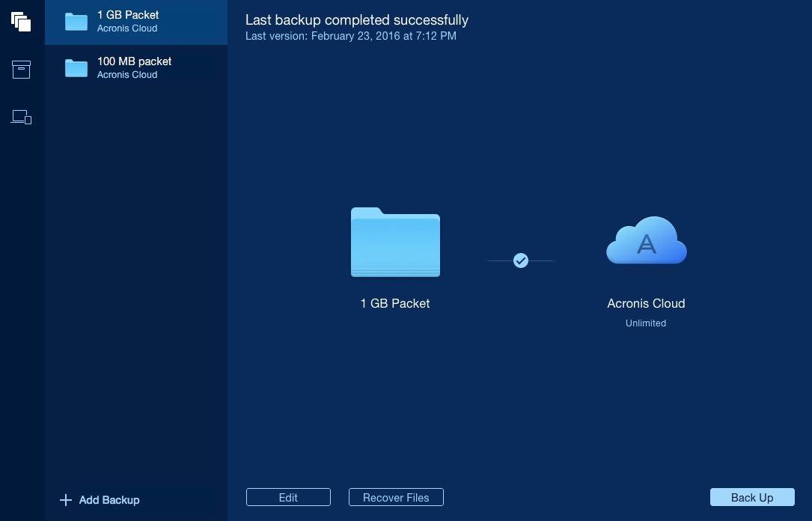Select the 100 MB packet backup
The width and height of the screenshot is (812, 521).
pyautogui.click(x=136, y=68)
